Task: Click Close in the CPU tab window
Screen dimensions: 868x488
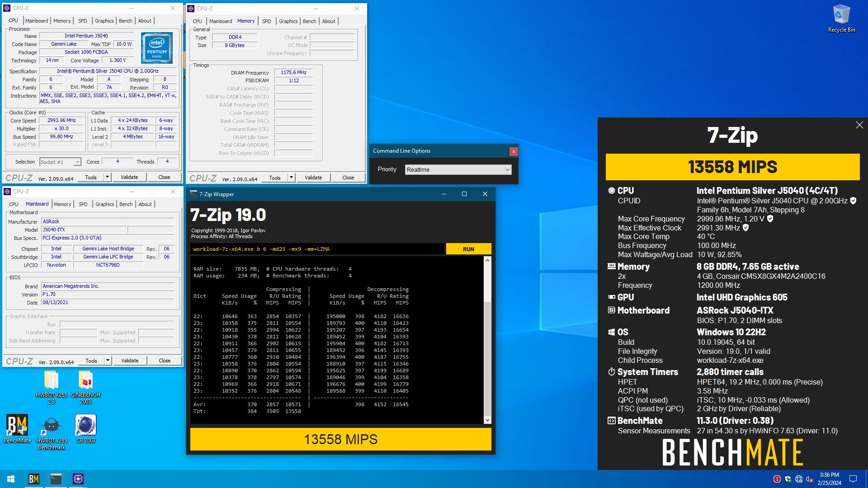Action: (x=164, y=177)
